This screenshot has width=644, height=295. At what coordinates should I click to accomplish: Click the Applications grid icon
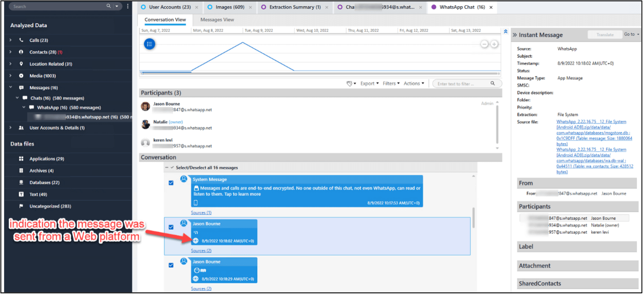coord(21,159)
